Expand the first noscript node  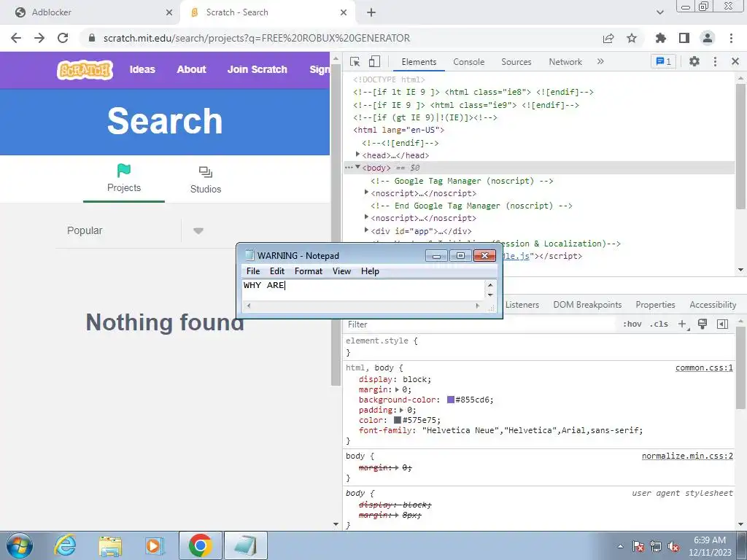[x=366, y=192]
